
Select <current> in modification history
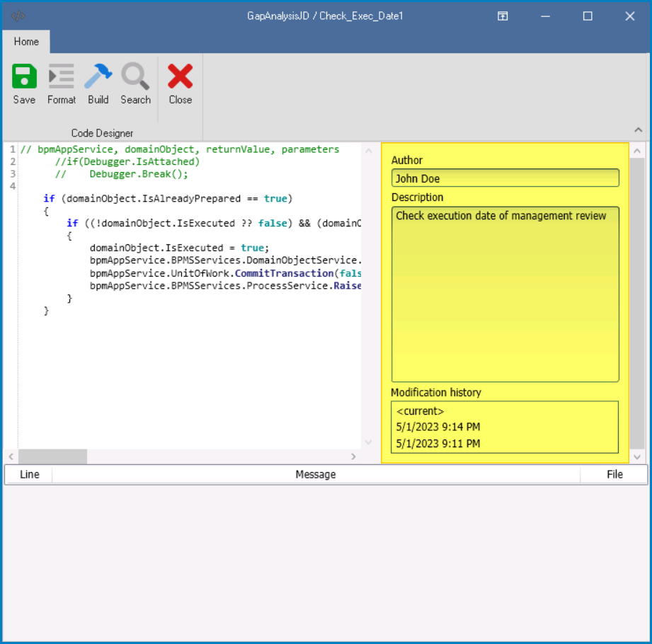(x=421, y=411)
